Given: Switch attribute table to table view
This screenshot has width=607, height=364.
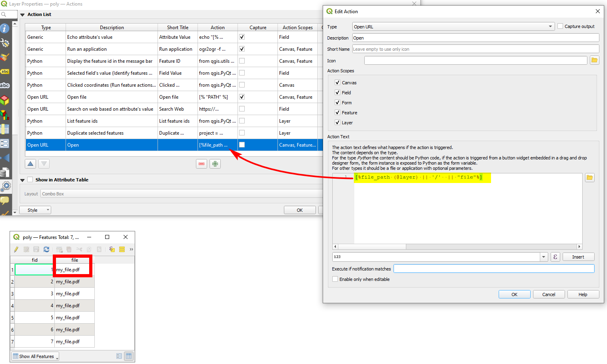Looking at the screenshot, I should pos(129,356).
